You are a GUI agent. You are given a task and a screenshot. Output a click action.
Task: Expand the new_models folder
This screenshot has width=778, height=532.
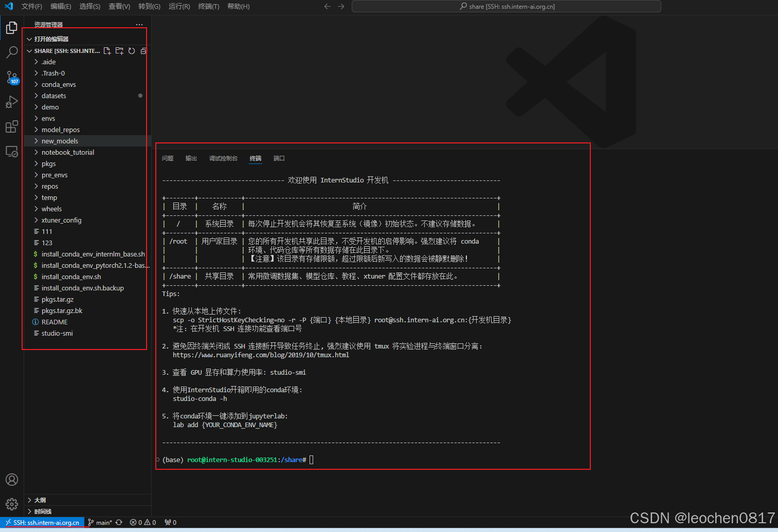(87, 141)
